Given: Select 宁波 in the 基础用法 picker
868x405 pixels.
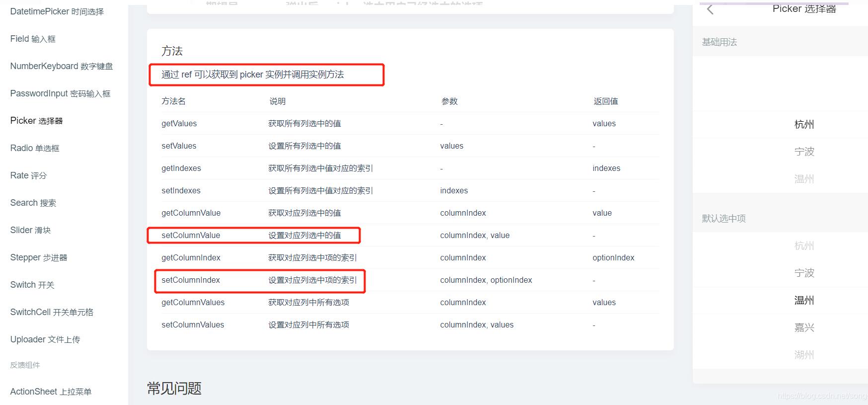Looking at the screenshot, I should 804,152.
